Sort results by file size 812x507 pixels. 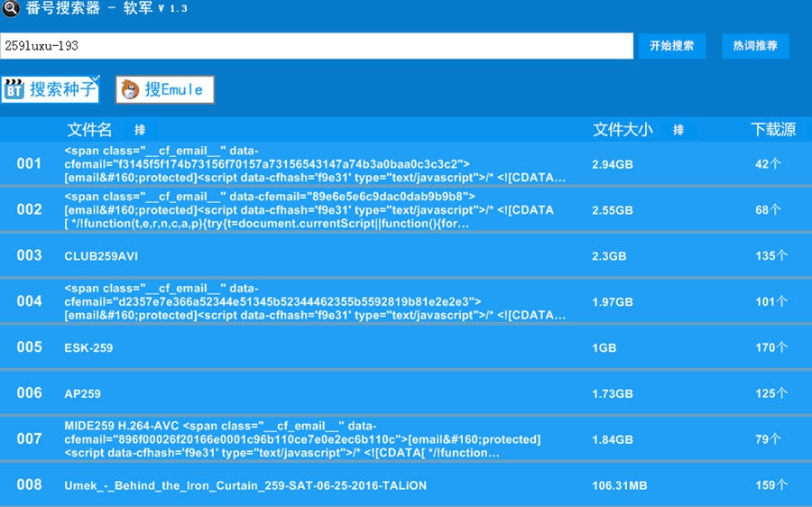point(678,130)
